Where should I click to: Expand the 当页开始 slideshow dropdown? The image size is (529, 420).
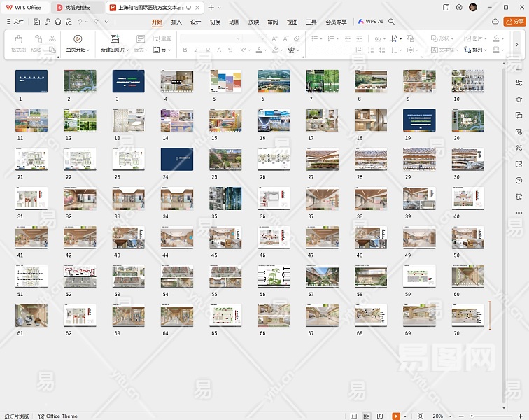pyautogui.click(x=87, y=50)
